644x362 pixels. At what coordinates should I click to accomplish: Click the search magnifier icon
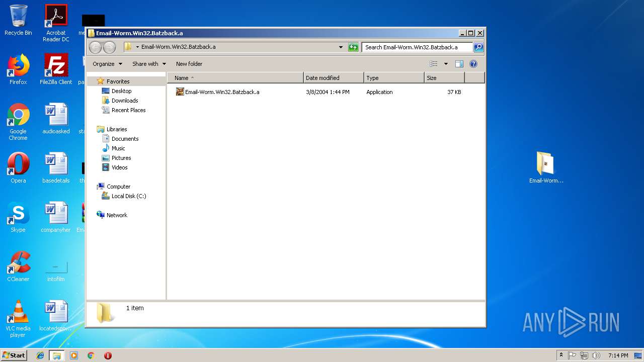pos(478,47)
